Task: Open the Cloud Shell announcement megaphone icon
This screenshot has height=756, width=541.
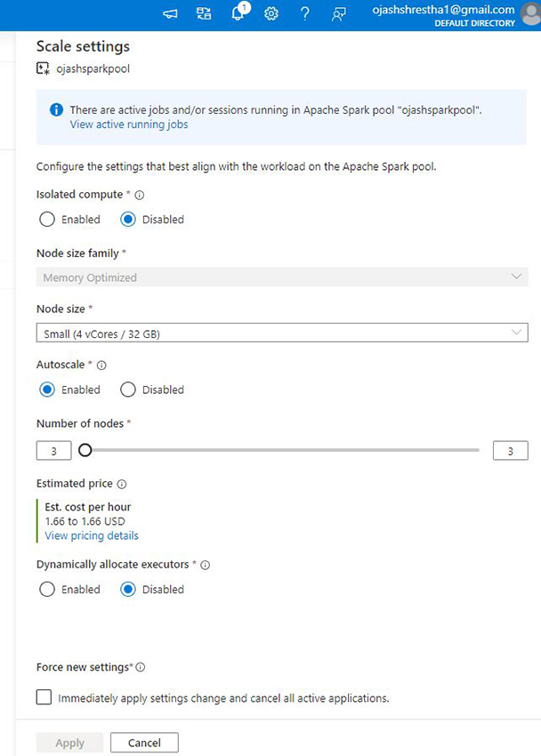Action: coord(170,13)
